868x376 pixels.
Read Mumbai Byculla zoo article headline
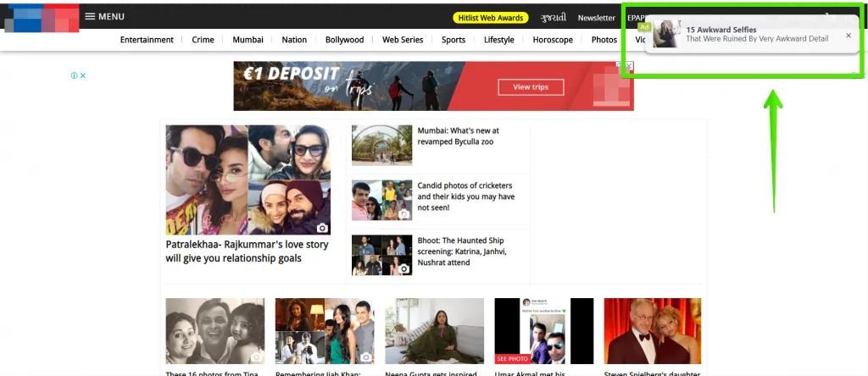[459, 136]
